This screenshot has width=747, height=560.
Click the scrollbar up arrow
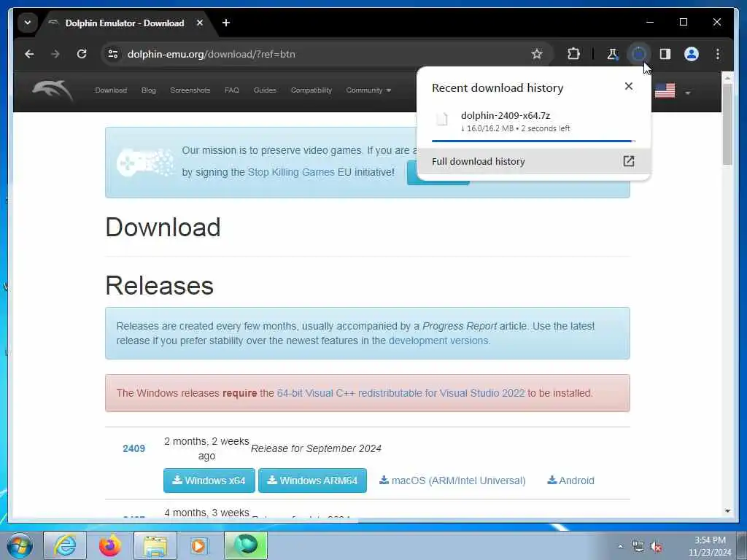727,77
